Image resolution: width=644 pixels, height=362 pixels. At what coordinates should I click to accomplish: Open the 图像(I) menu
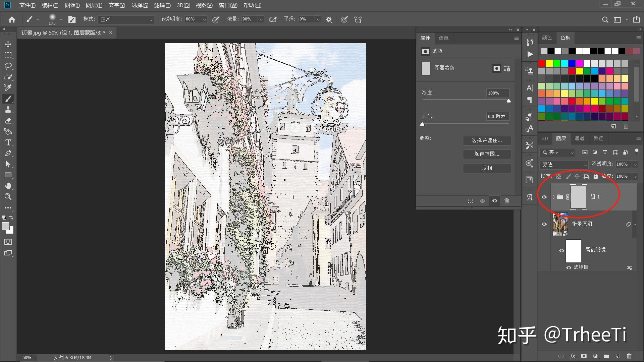click(72, 5)
